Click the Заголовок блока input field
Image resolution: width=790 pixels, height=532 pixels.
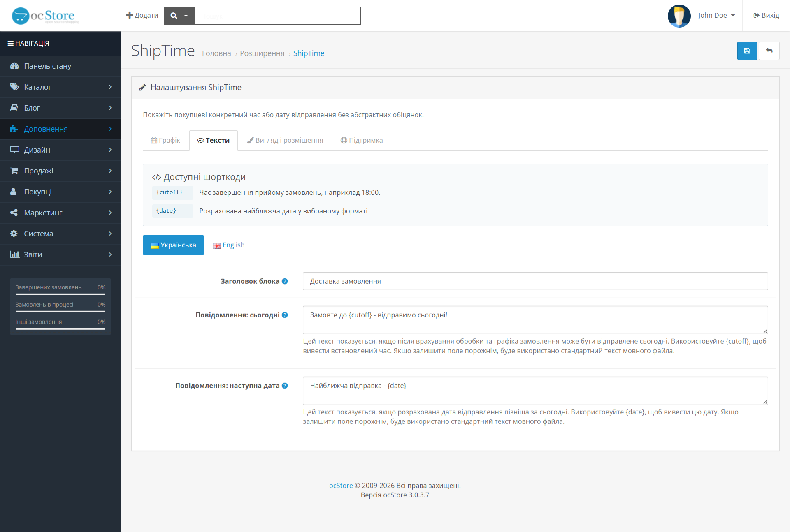(535, 281)
